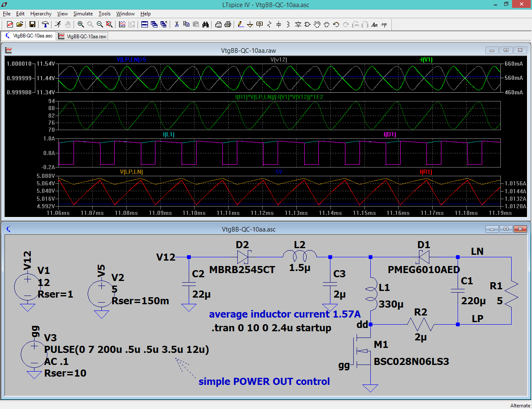Click the V(v12) trace label
The image size is (532, 409).
[x=278, y=59]
